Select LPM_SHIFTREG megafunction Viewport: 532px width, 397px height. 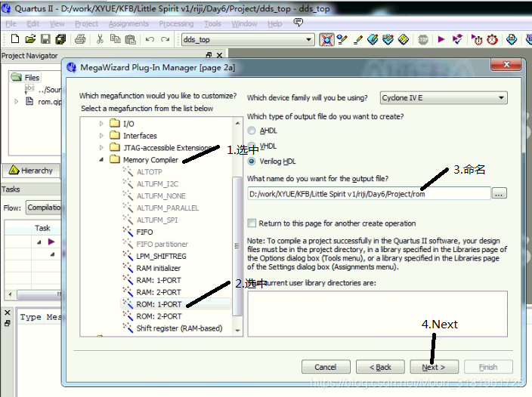click(161, 256)
